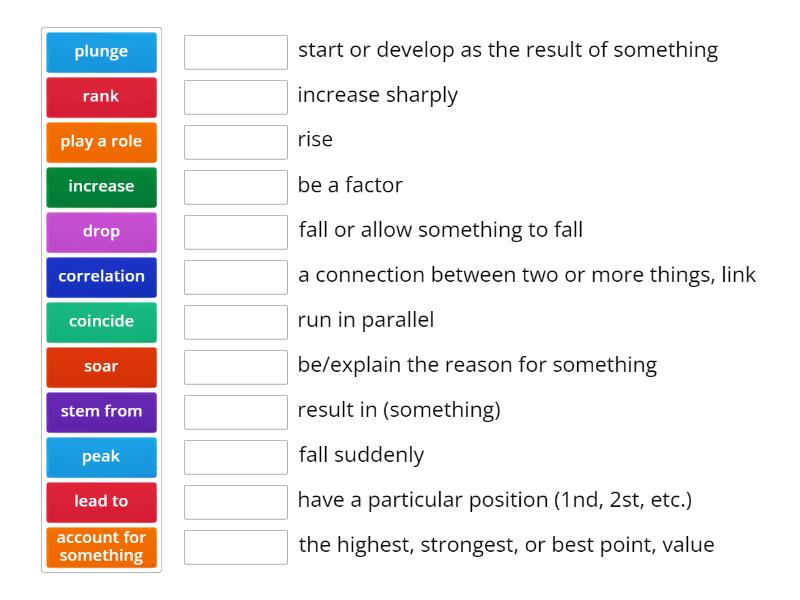Click the 'stem from' tile
Viewport: 800px width, 600px height.
[101, 412]
